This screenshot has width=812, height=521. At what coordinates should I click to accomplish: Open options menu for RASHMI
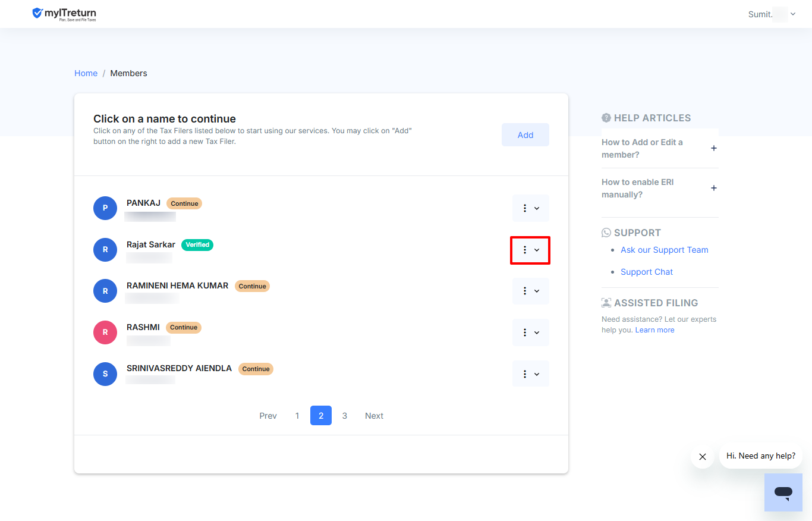click(x=531, y=332)
